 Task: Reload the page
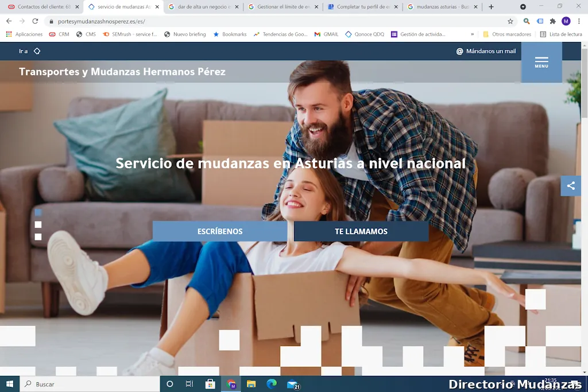[x=35, y=21]
